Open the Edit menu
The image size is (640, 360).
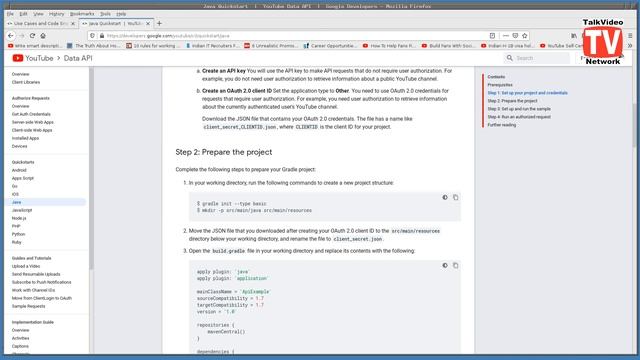[23, 14]
